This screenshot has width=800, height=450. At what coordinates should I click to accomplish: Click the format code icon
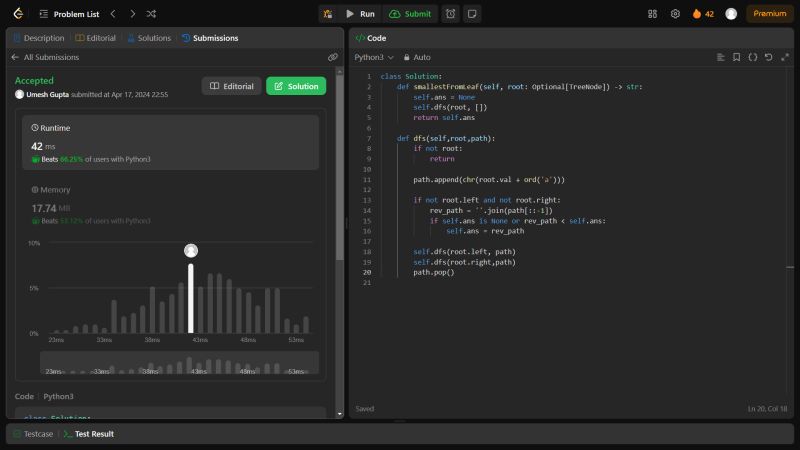(x=720, y=57)
